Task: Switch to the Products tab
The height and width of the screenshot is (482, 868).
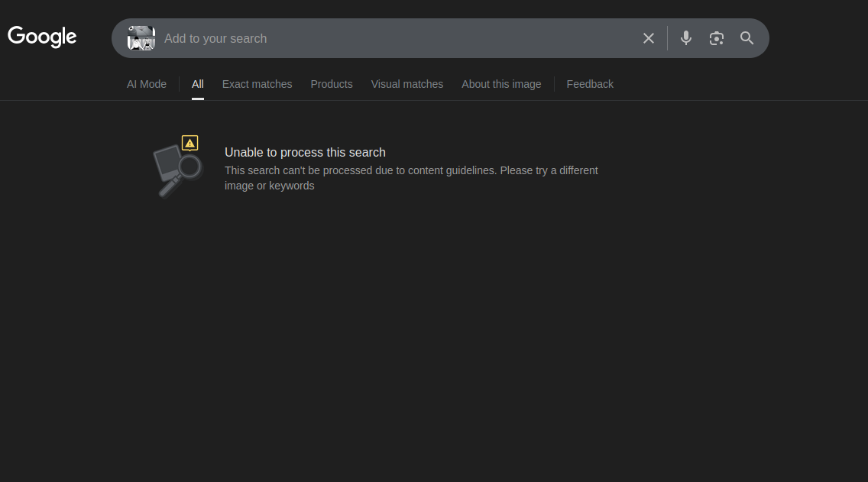Action: tap(332, 84)
